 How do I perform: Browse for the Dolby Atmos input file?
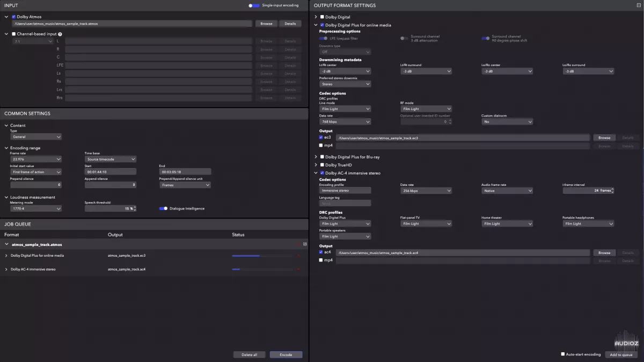(x=267, y=24)
